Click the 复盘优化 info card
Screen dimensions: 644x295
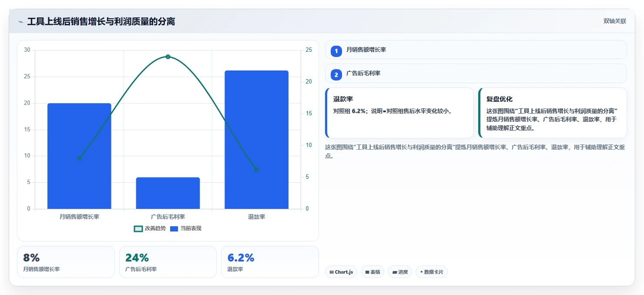552,113
